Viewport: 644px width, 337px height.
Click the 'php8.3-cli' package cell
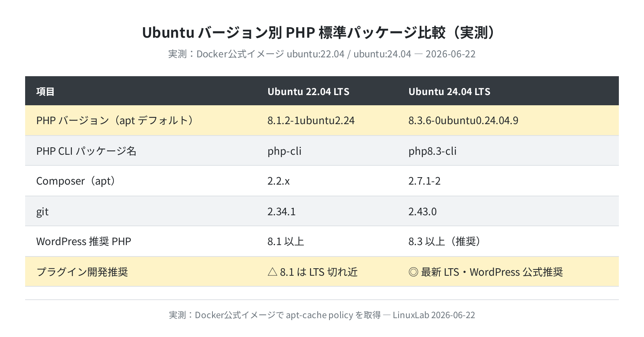coord(432,151)
